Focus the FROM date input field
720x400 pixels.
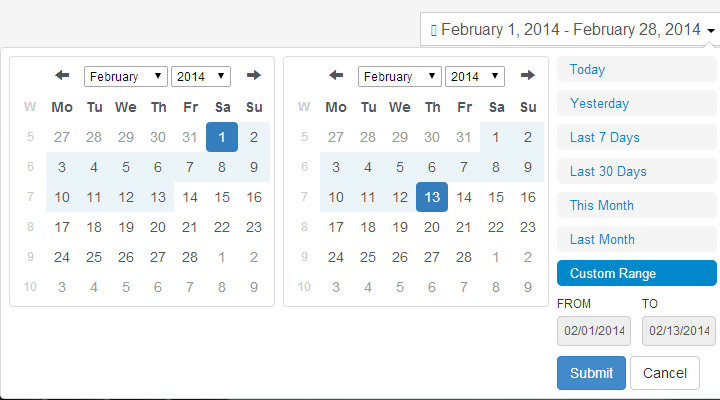pyautogui.click(x=594, y=331)
